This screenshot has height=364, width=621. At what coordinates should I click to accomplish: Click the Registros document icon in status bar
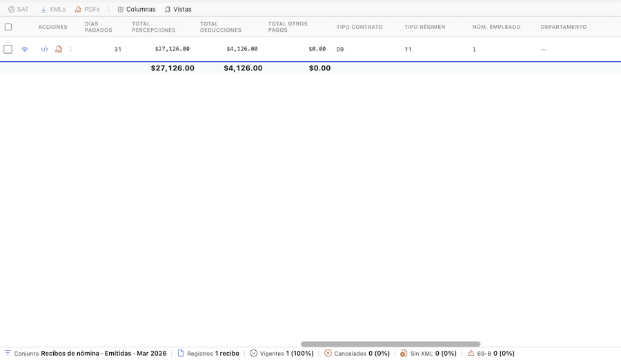(181, 353)
